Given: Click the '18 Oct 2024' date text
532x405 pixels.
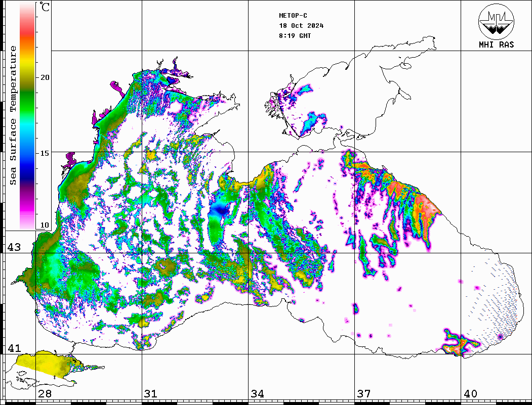Looking at the screenshot, I should pos(301,26).
